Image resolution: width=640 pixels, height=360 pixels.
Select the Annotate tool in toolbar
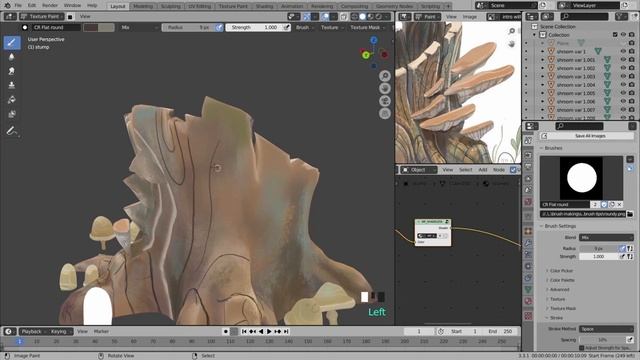[x=12, y=131]
